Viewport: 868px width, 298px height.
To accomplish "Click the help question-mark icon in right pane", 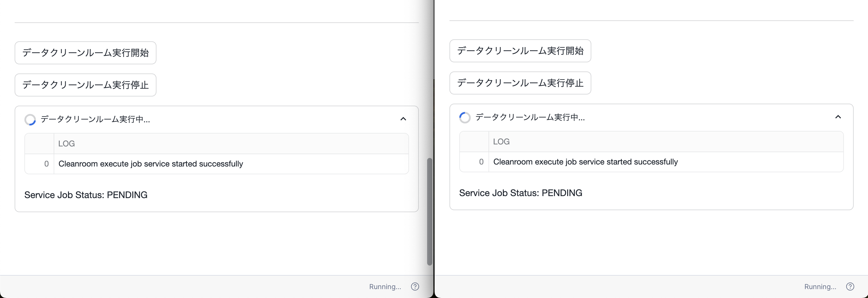I will point(850,287).
